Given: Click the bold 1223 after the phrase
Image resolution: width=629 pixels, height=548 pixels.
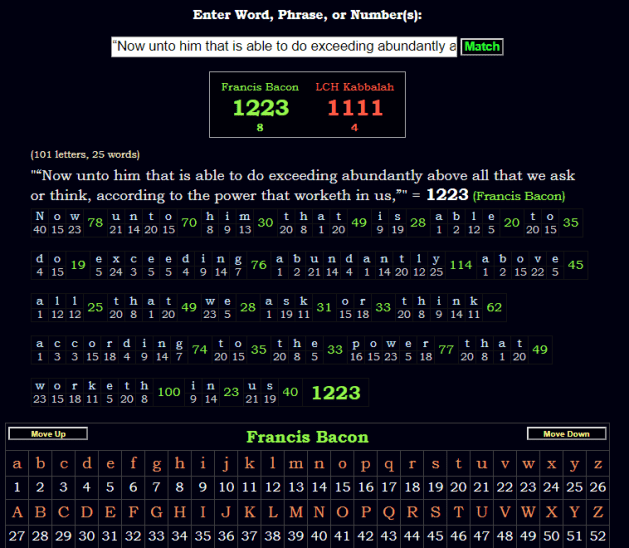Looking at the screenshot, I should (447, 195).
